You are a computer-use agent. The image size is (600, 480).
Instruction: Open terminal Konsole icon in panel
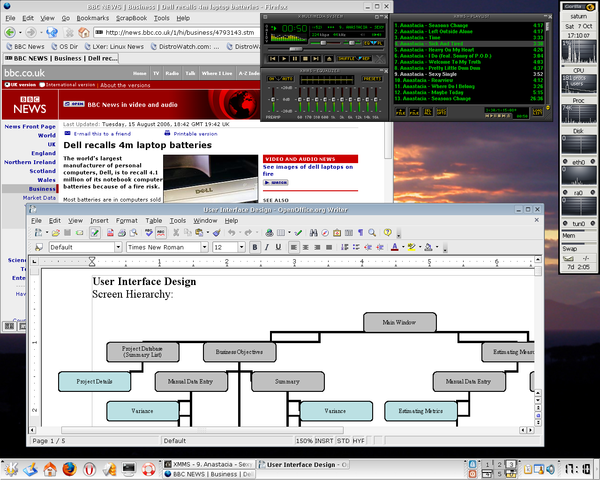pyautogui.click(x=129, y=469)
